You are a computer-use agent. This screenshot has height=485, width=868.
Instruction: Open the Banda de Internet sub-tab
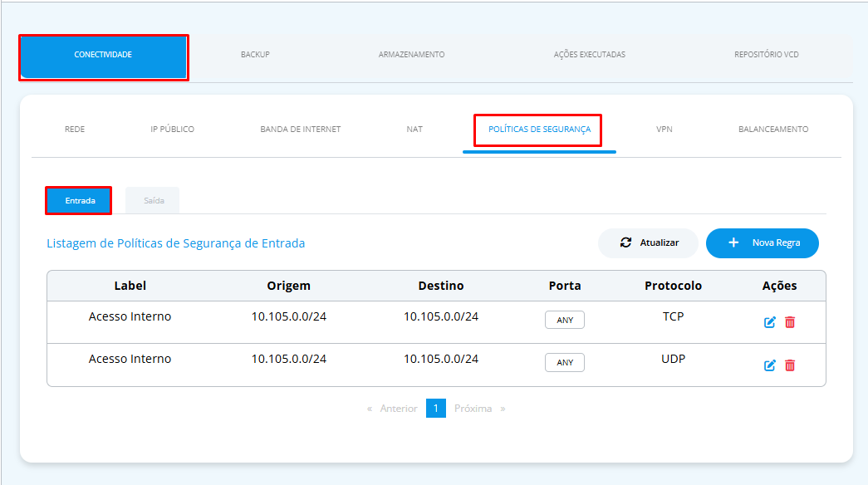(x=301, y=129)
